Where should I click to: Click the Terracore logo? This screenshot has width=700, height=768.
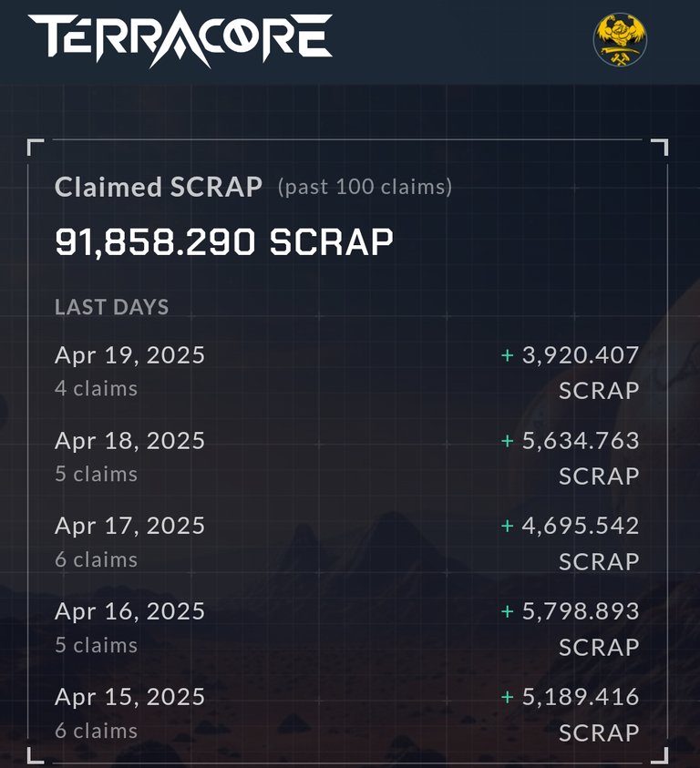180,38
